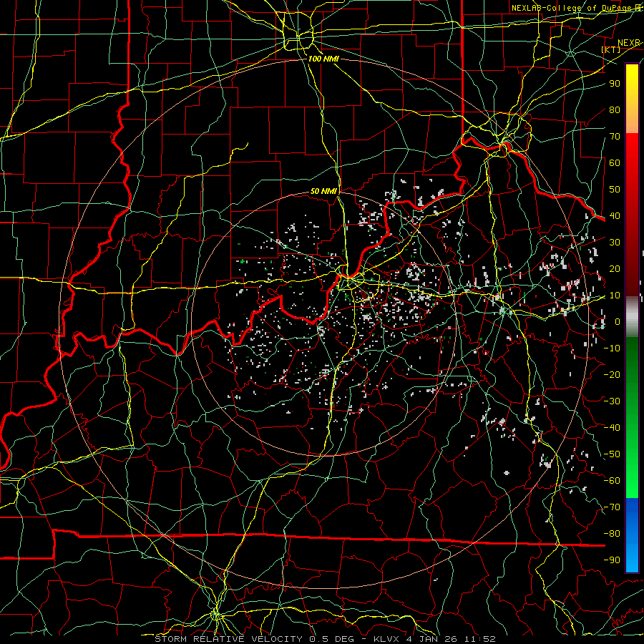The height and width of the screenshot is (644, 644).
Task: Click the 100 NMI range ring label
Action: point(323,59)
